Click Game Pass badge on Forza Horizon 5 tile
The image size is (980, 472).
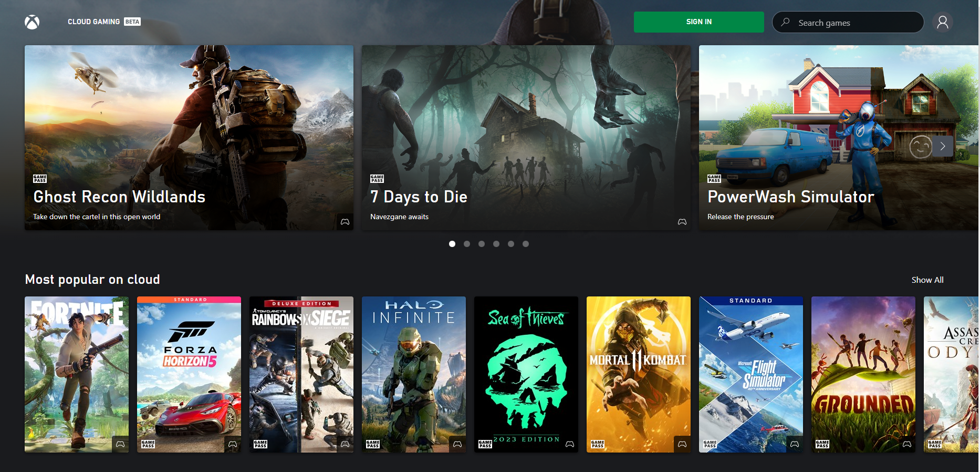pos(148,444)
